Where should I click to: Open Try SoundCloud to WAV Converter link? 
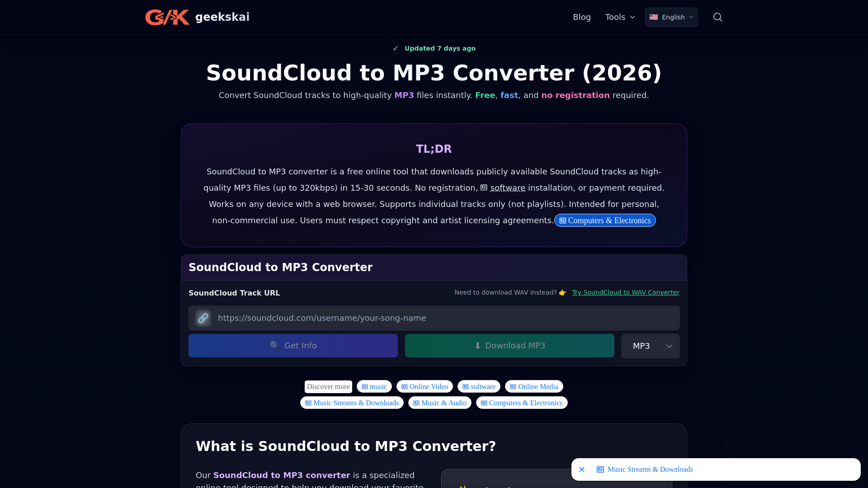(626, 292)
